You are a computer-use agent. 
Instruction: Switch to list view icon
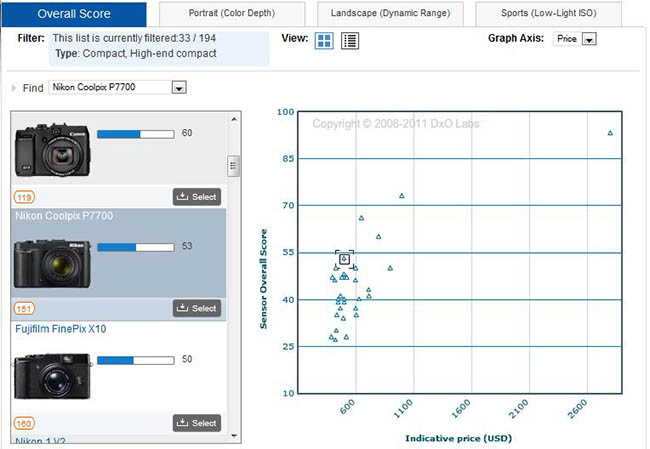[x=350, y=41]
